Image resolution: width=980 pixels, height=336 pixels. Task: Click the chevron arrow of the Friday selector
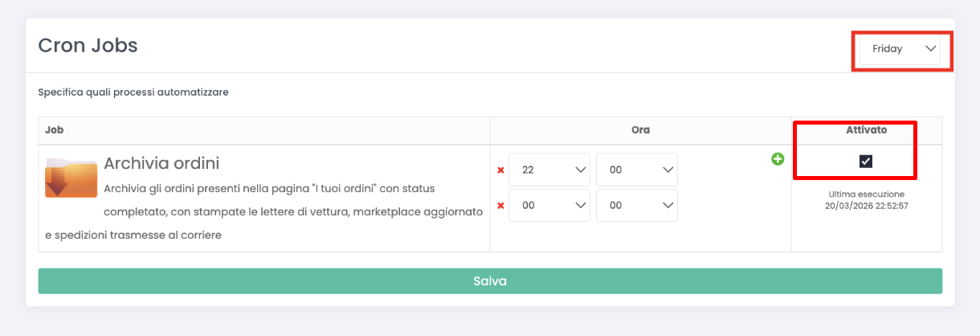click(931, 49)
